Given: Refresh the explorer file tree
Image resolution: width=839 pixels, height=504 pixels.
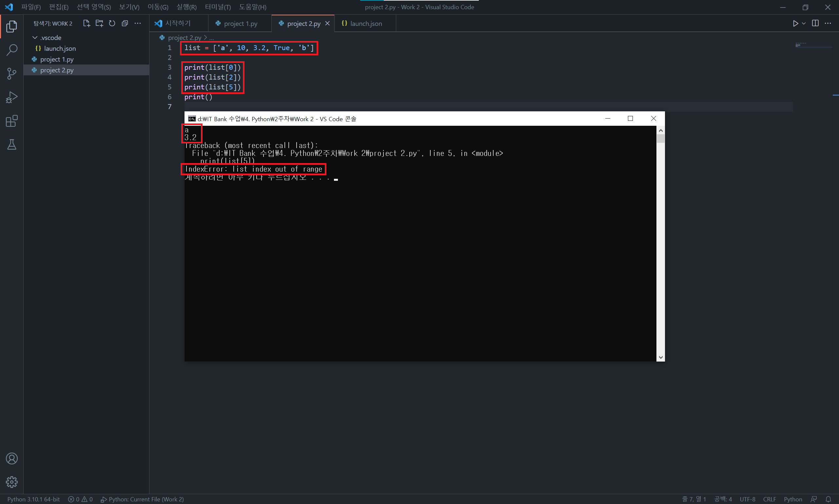Looking at the screenshot, I should 112,24.
